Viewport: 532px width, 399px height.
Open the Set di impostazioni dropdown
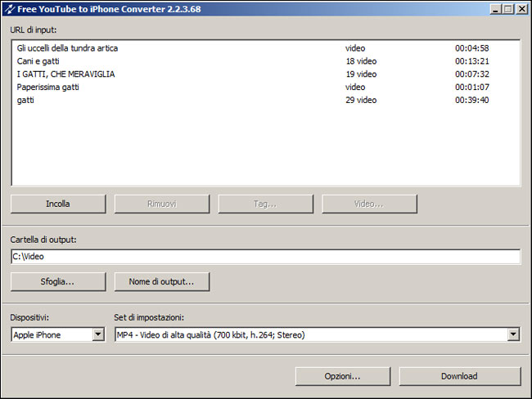pos(513,334)
